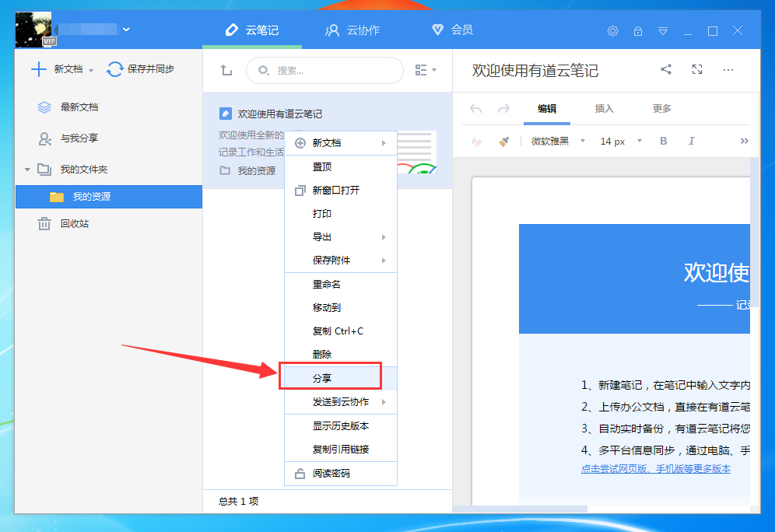Click the lock icon in title bar

[x=638, y=31]
